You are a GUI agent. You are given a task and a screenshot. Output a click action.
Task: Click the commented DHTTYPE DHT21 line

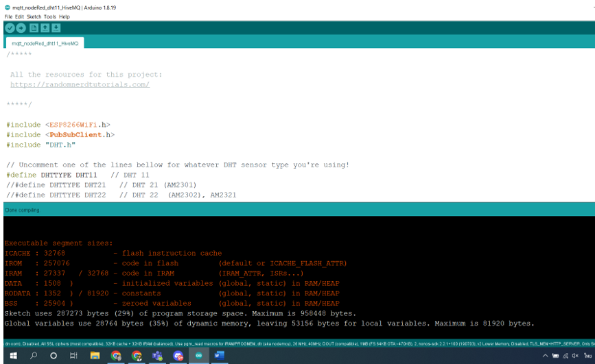[102, 185]
